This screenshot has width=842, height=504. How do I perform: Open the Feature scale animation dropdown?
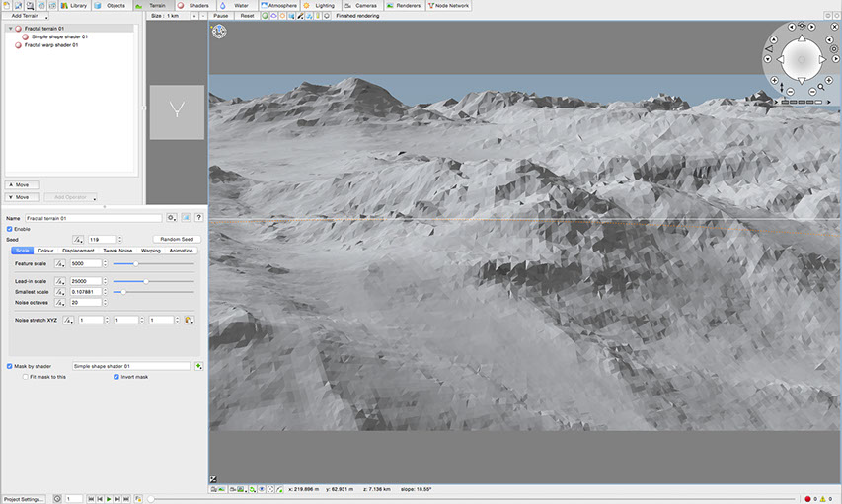(x=60, y=263)
